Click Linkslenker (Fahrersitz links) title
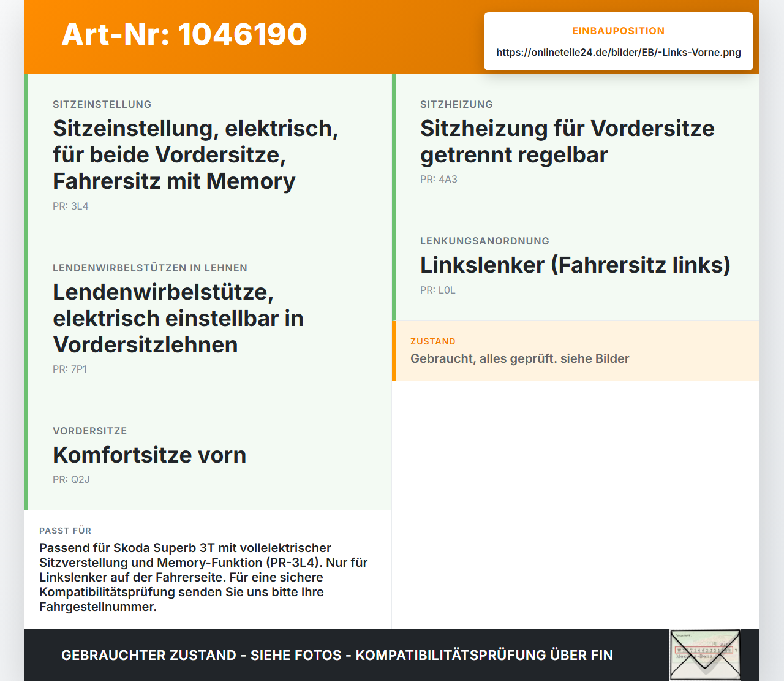Viewport: 784px width, 682px height. (x=575, y=265)
